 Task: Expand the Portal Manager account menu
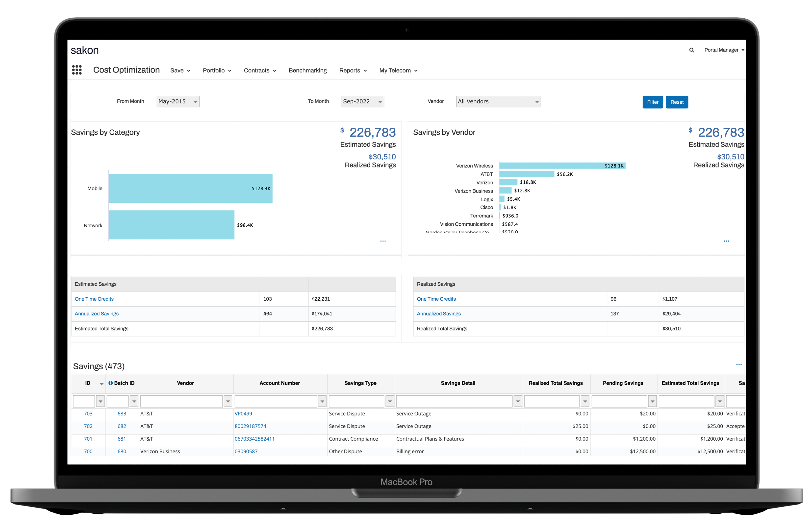724,50
